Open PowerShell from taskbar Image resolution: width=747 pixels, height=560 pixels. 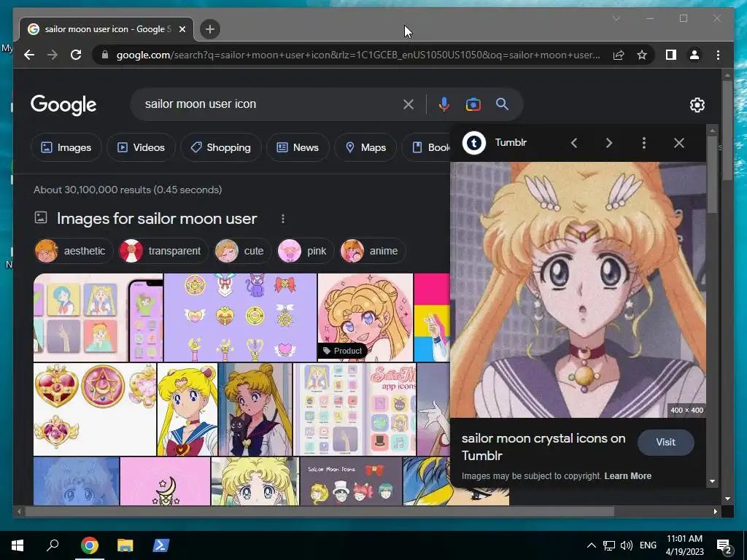[160, 545]
